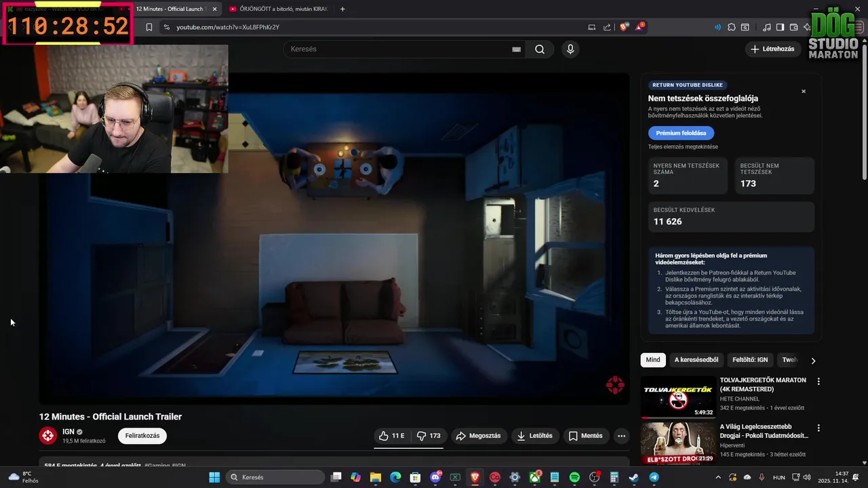The image size is (868, 488).
Task: Select the A keresésedből filter chip
Action: pyautogui.click(x=696, y=360)
